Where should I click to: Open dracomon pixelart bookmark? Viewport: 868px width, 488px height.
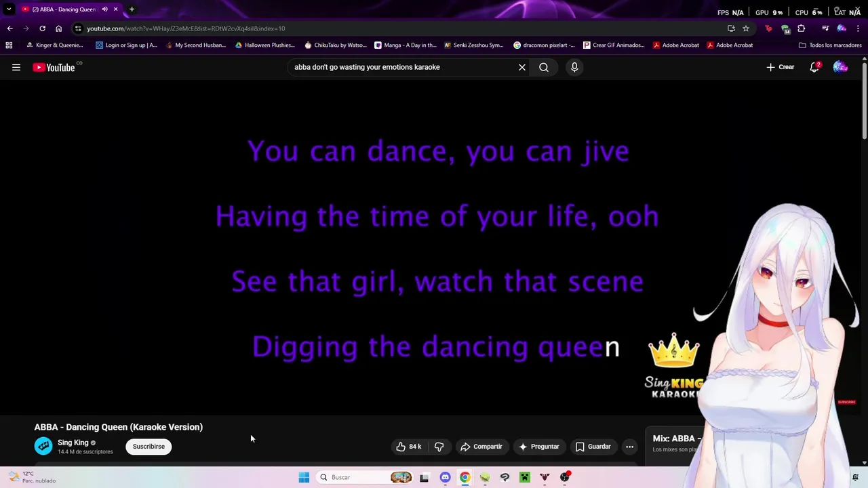coord(545,45)
